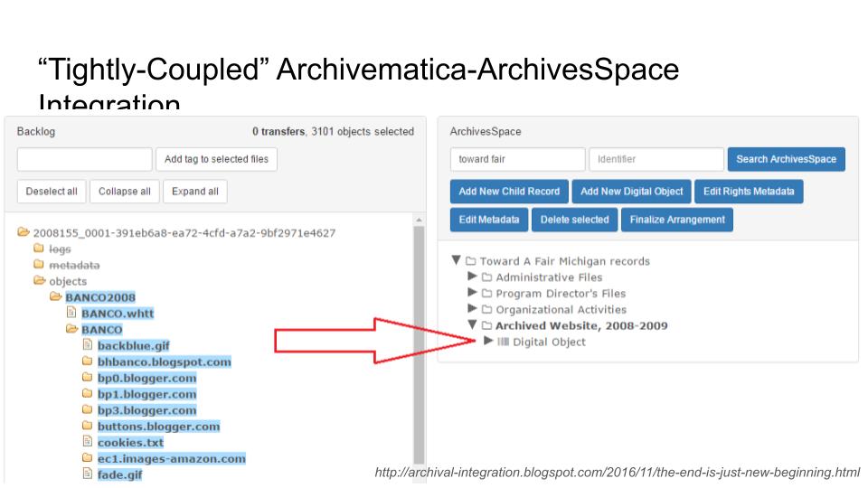Click the folder icon beside bp0.blogger.com
Viewport: 868px width, 488px height.
[x=87, y=377]
